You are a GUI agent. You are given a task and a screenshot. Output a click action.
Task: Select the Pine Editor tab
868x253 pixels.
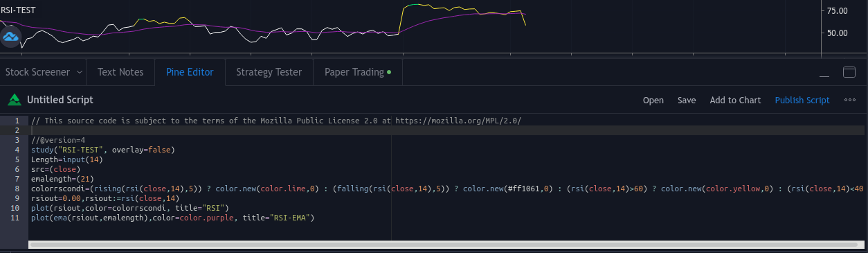point(190,72)
